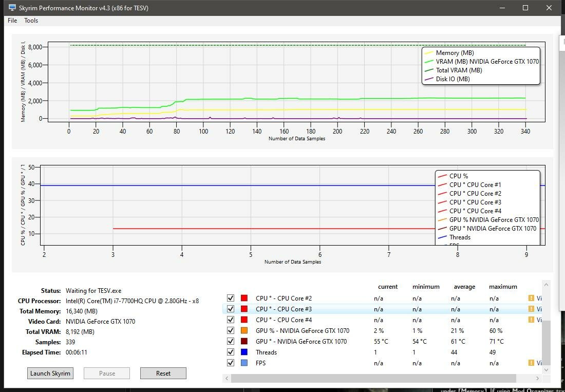Click the horizontal scrollbar thumb
565x392 pixels.
[x=373, y=378]
